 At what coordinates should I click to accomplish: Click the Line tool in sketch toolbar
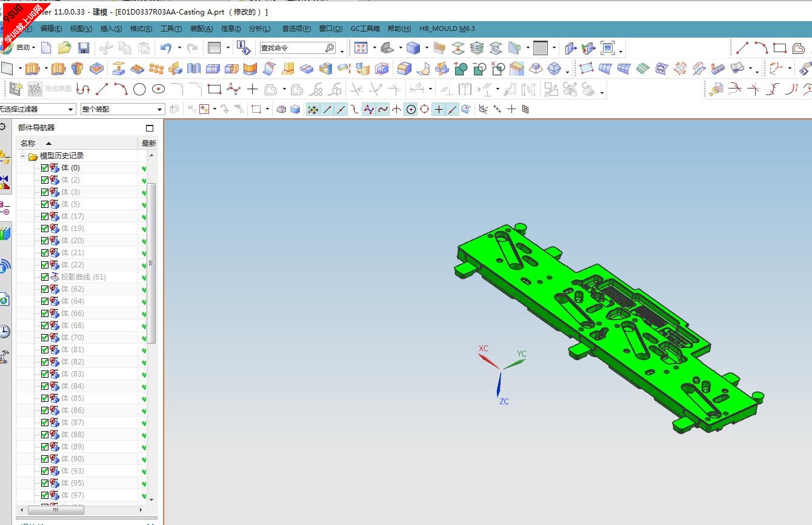point(102,90)
